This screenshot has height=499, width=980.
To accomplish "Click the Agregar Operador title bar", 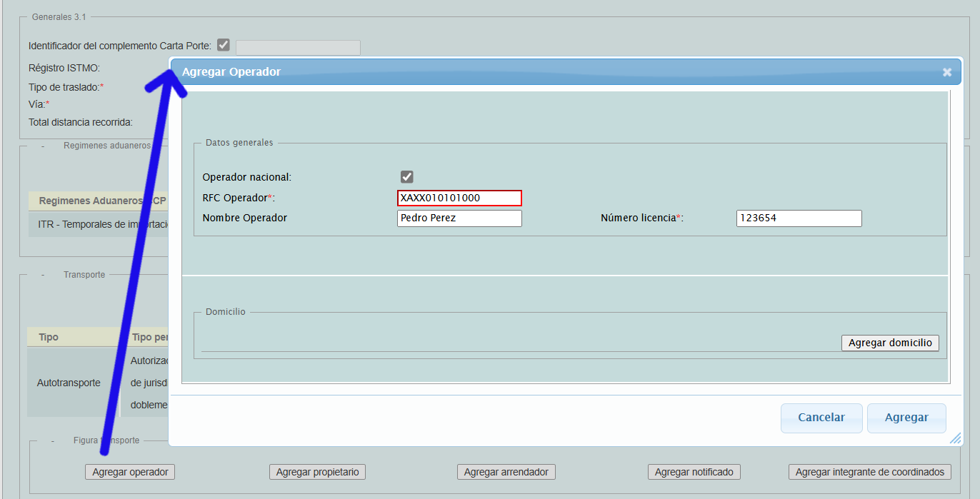I will pyautogui.click(x=500, y=72).
